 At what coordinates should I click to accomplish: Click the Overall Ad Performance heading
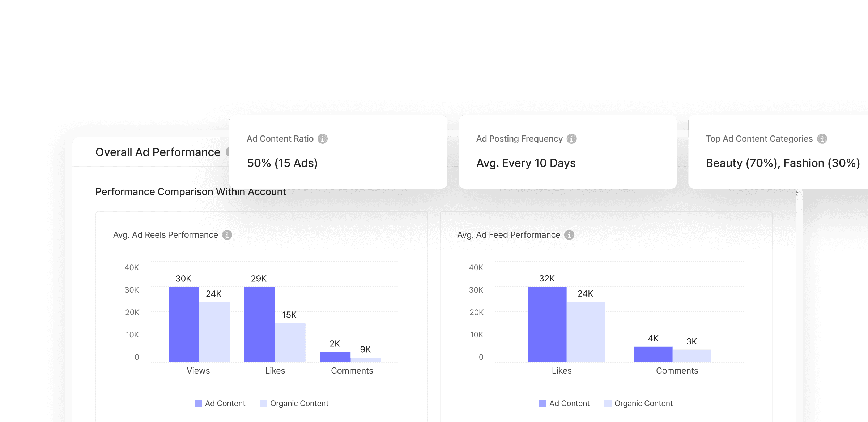(x=158, y=152)
